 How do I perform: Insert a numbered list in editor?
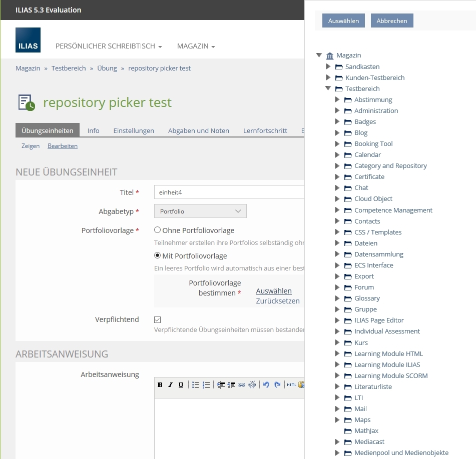point(206,384)
